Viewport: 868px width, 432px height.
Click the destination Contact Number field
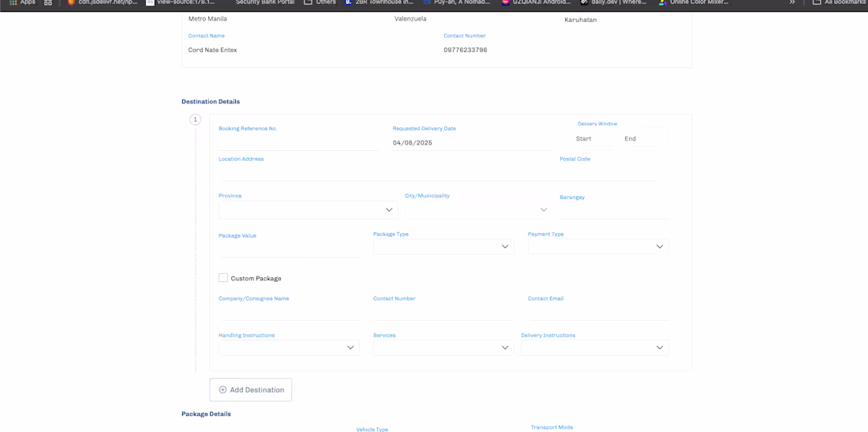pos(443,313)
